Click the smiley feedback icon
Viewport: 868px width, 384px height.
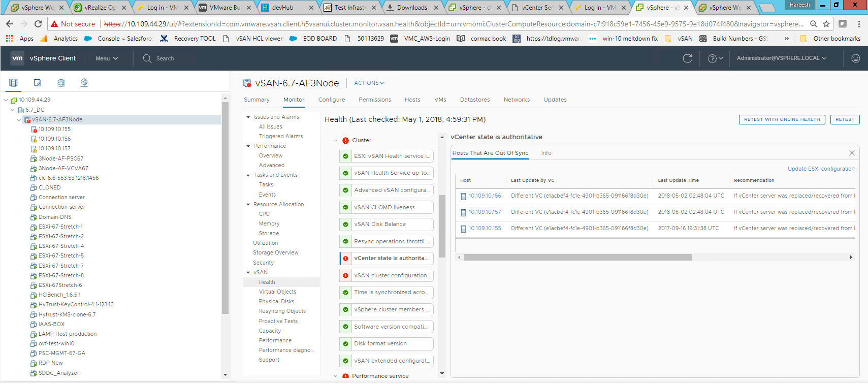point(855,58)
